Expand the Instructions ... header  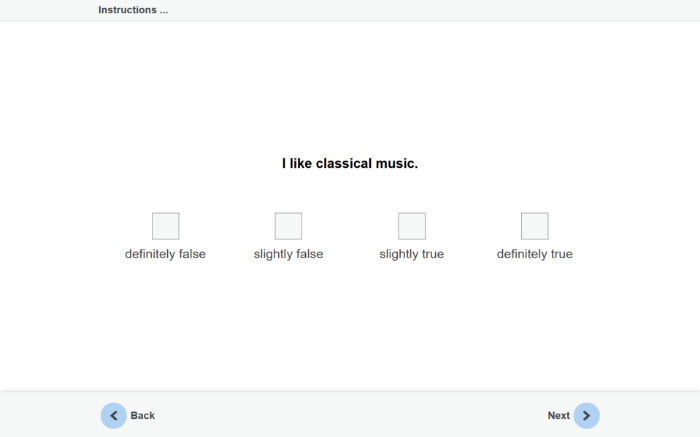[133, 10]
